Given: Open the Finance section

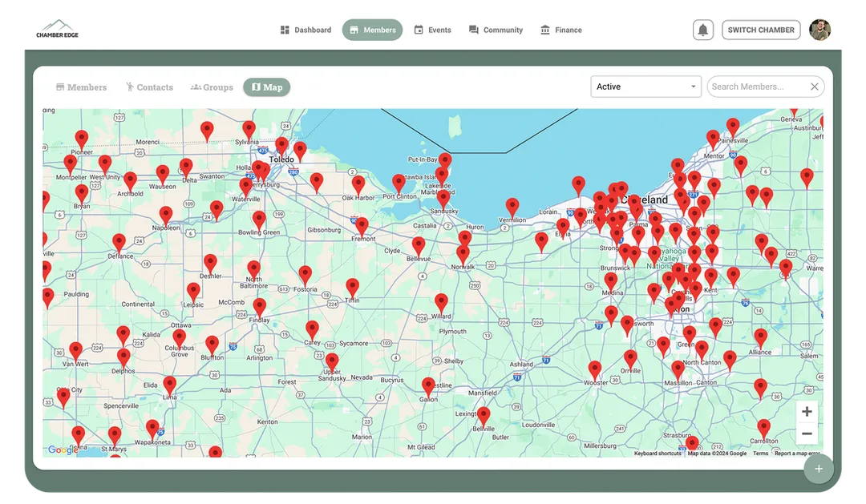Looking at the screenshot, I should point(560,30).
